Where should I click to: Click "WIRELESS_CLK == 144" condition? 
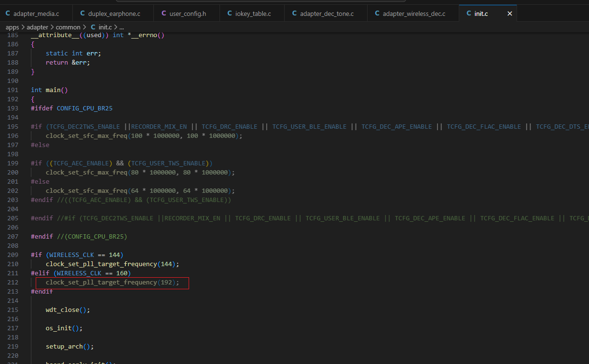(x=85, y=255)
